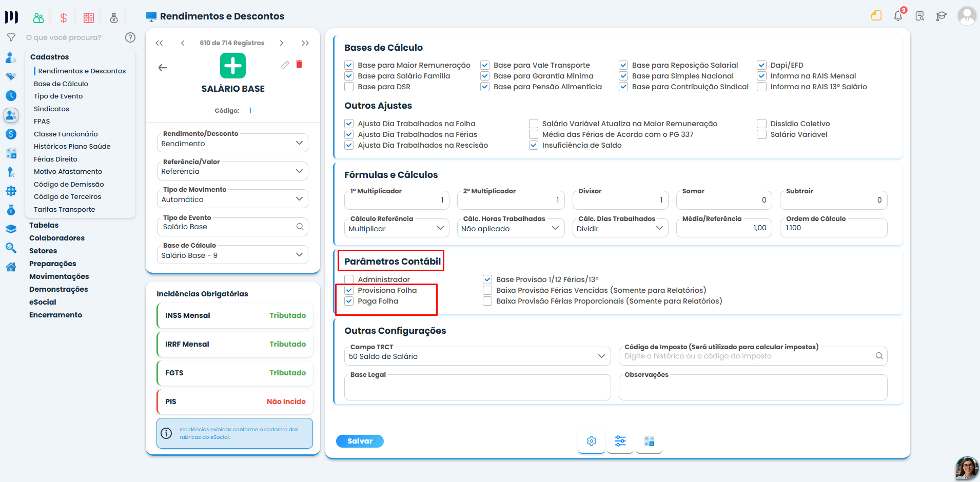This screenshot has height=482, width=980.
Task: Open the notifications bell icon
Action: click(x=898, y=16)
